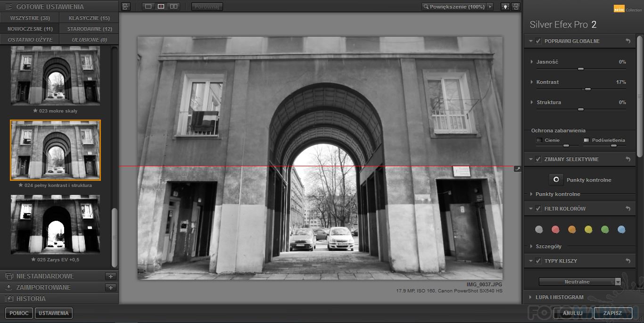644x323 pixels.
Task: Open the Klasyczne (15) presets tab
Action: pos(89,18)
